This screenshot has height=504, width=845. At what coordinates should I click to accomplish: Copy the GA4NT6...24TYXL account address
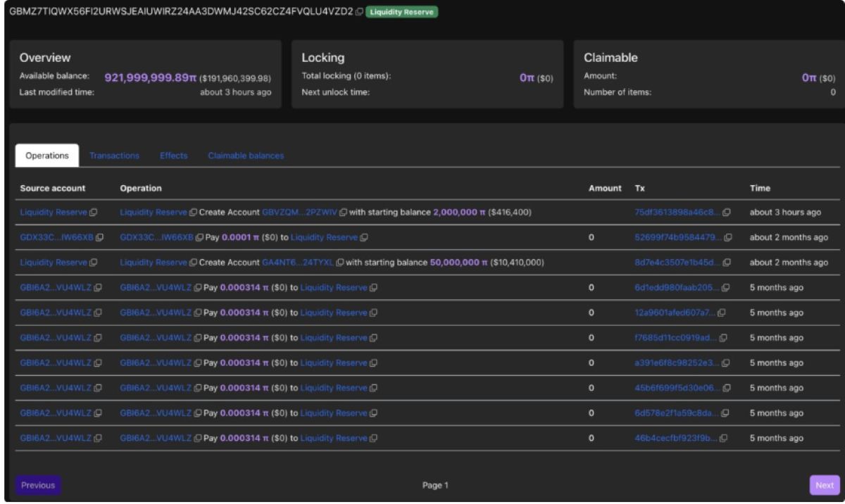coord(339,263)
